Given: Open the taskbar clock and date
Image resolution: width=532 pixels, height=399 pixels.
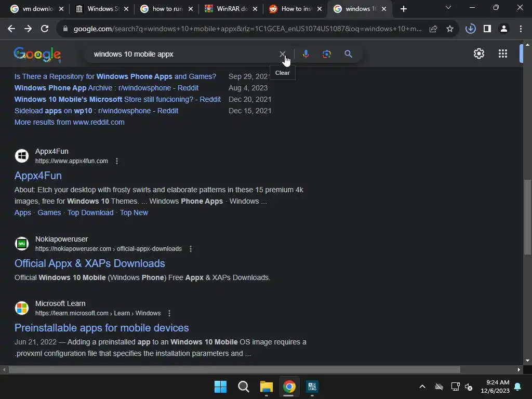Looking at the screenshot, I should 495,387.
